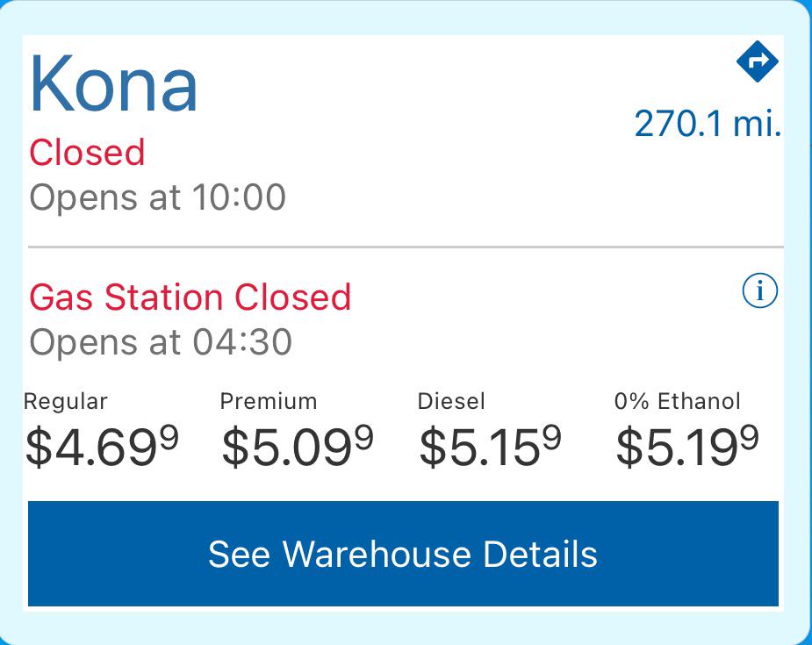812x645 pixels.
Task: Click the divider line below warehouse hours
Action: tap(404, 247)
